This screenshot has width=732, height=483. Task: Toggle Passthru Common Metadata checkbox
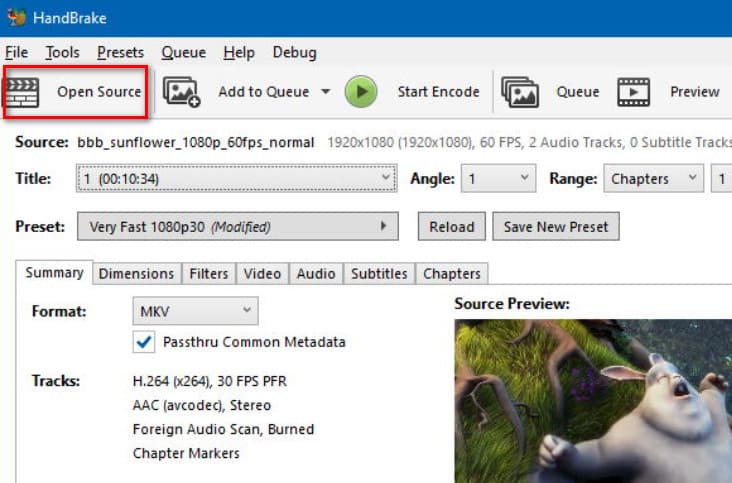point(144,342)
